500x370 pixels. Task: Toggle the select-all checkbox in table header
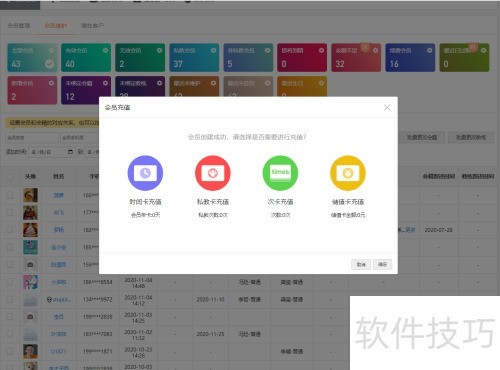(x=10, y=176)
